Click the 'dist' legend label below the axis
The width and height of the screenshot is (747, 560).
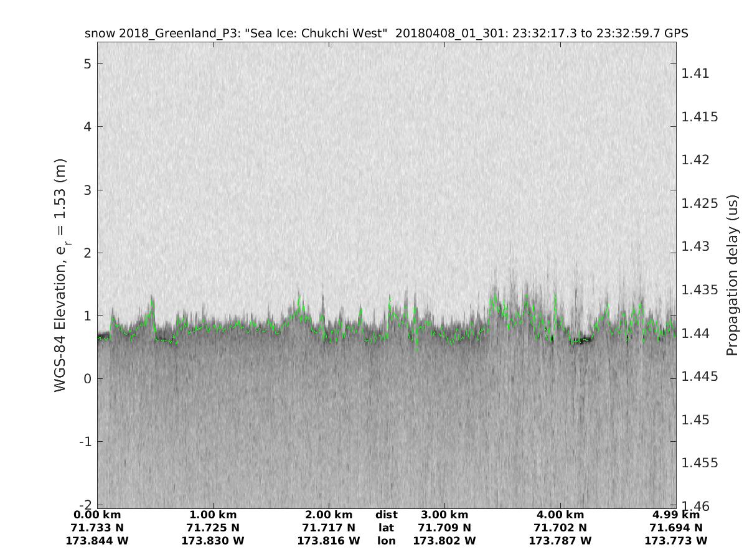coord(387,515)
